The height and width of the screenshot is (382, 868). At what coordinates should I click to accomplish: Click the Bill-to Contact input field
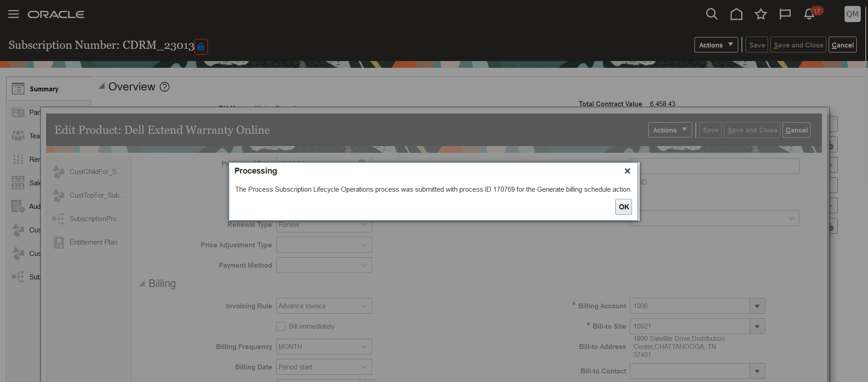(x=689, y=371)
